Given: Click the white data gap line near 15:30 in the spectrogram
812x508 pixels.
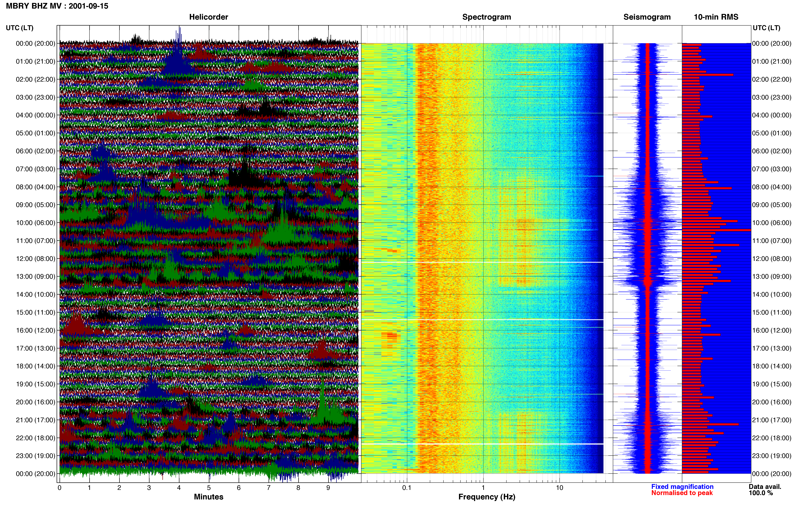Looking at the screenshot, I should pos(482,319).
